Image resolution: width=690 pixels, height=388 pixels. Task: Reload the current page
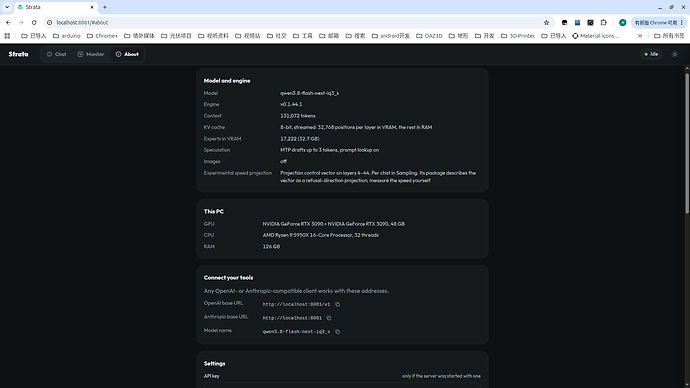tap(34, 22)
